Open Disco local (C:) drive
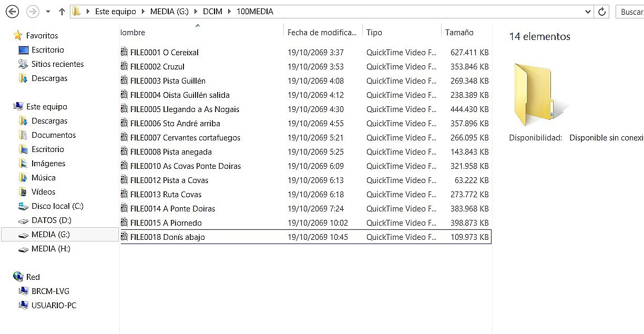Image resolution: width=644 pixels, height=334 pixels. click(57, 206)
